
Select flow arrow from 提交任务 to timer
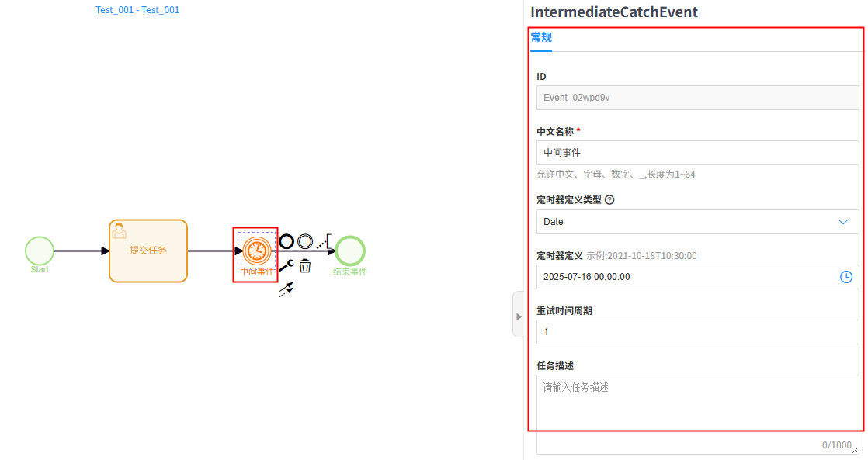click(215, 251)
